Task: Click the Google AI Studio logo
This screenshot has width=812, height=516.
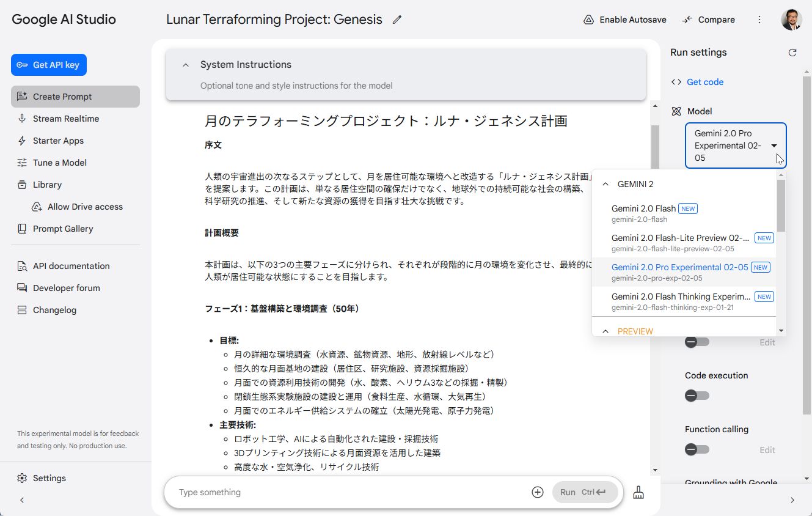Action: click(64, 20)
